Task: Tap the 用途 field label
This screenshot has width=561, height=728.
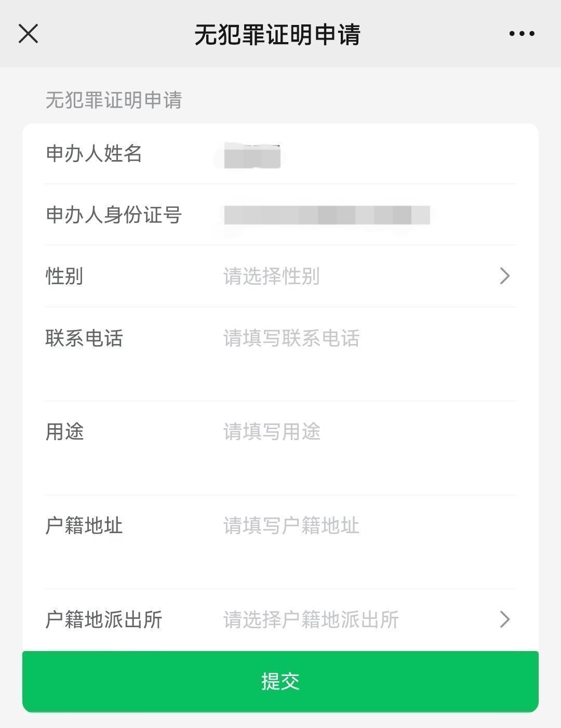Action: point(64,432)
